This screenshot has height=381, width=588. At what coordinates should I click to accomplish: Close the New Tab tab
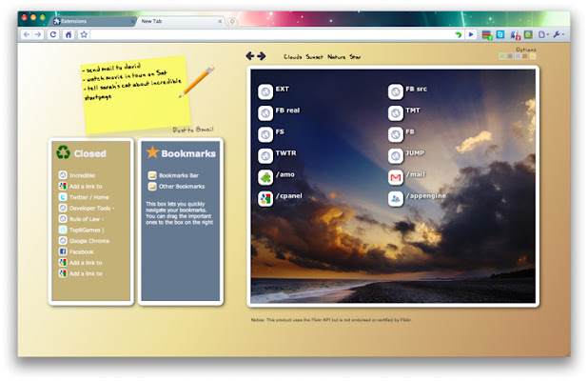click(220, 21)
